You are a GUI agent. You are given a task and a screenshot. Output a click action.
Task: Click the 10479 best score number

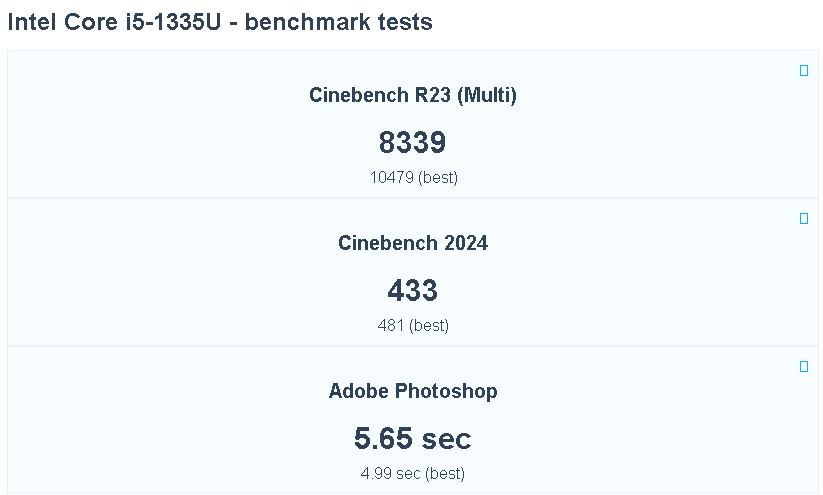coord(391,178)
